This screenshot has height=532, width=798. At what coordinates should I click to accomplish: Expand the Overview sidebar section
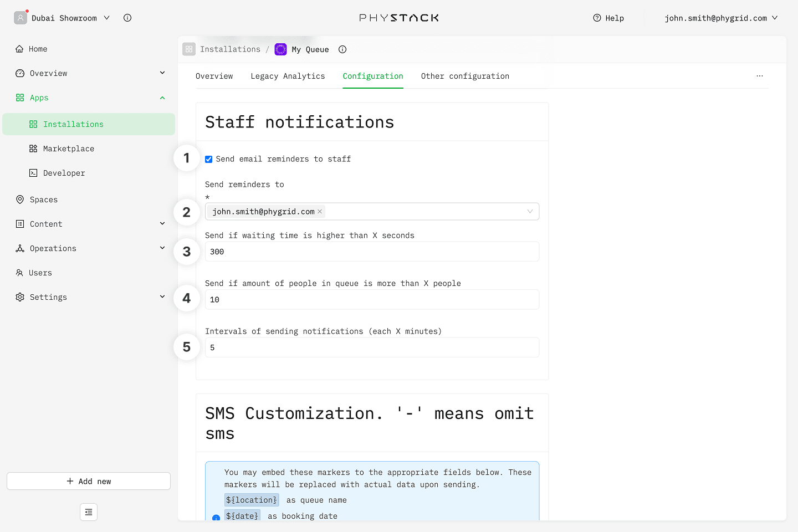[162, 73]
